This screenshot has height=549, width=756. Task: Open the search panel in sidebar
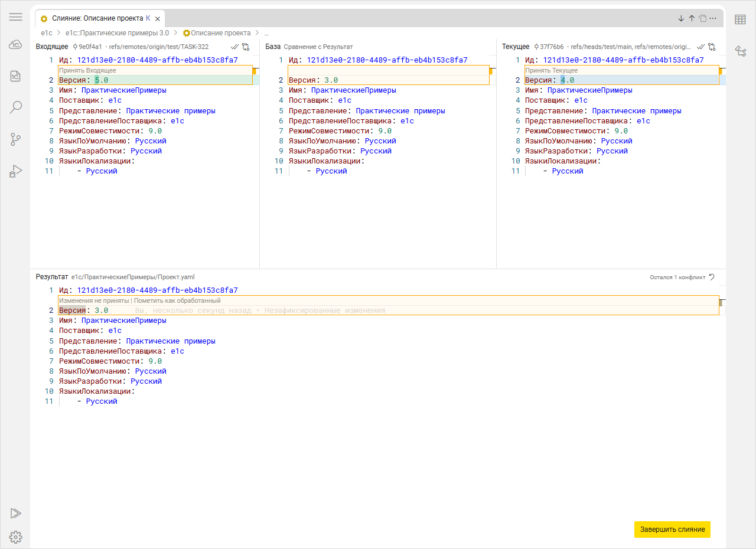pos(16,107)
